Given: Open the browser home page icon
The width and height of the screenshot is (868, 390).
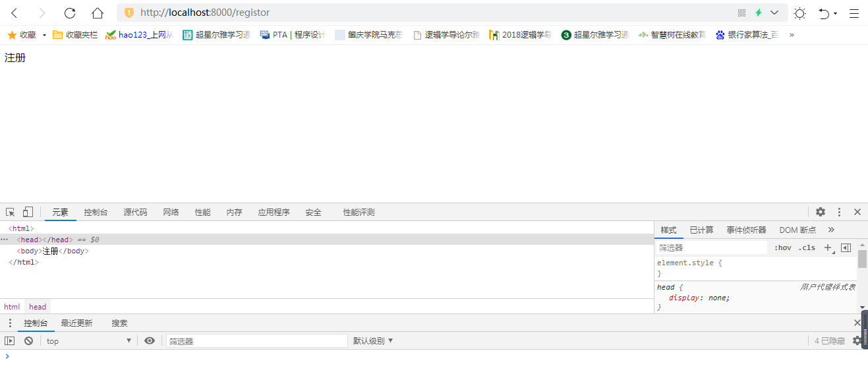Looking at the screenshot, I should pyautogui.click(x=98, y=13).
